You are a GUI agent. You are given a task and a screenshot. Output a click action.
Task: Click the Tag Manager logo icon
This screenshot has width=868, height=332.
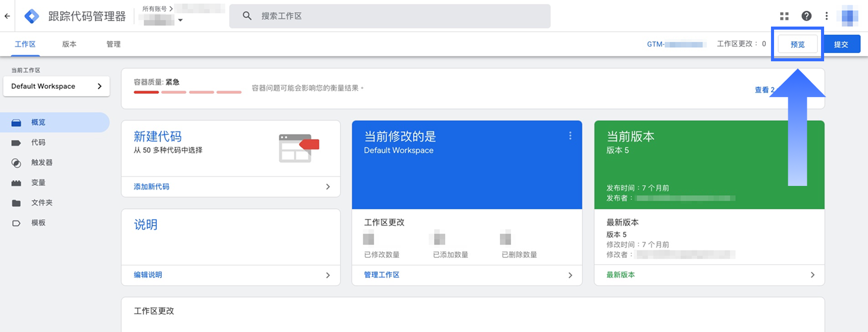coord(32,16)
